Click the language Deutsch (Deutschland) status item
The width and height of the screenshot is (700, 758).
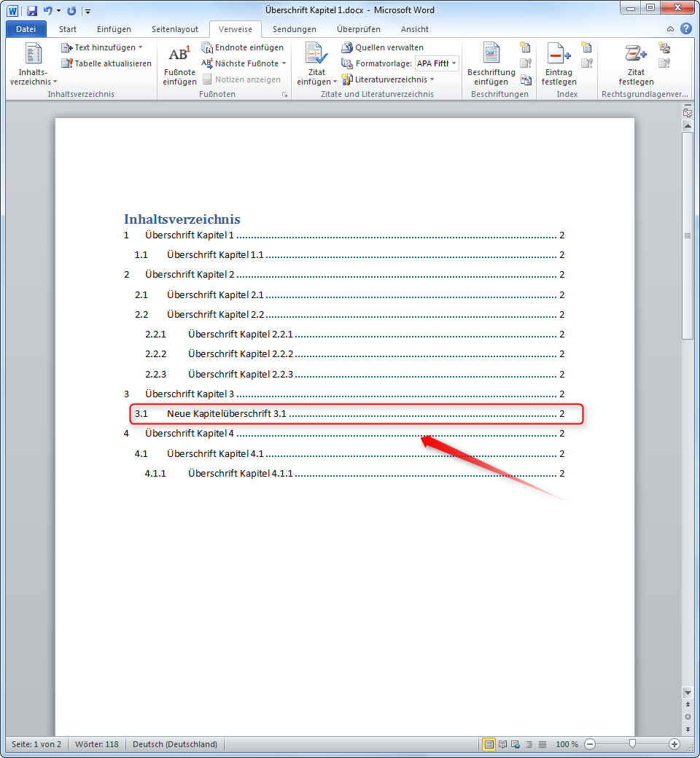[x=175, y=744]
